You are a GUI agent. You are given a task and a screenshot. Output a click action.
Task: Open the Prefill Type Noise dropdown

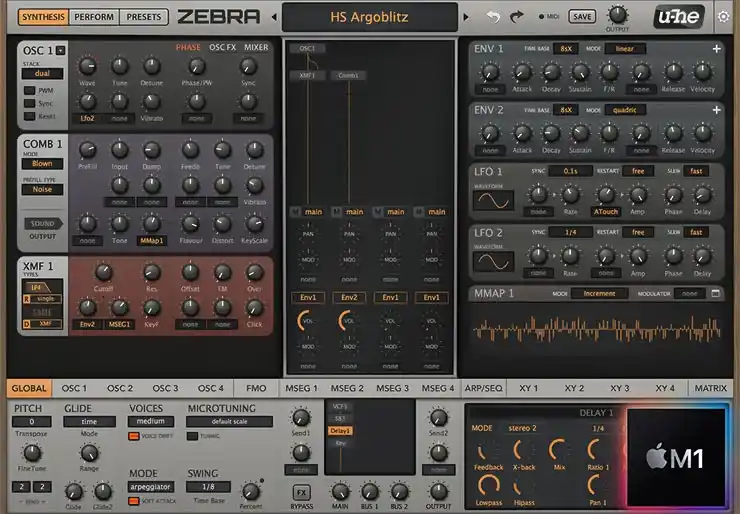tap(42, 189)
